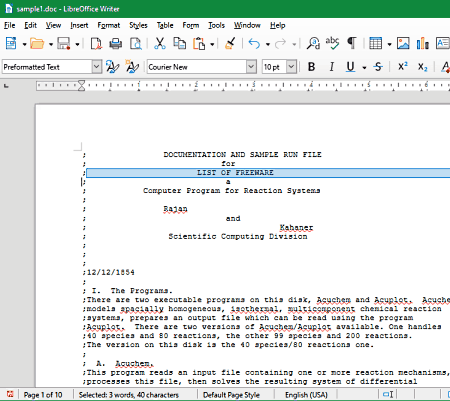Click the New document icon
The height and width of the screenshot is (401, 450).
pyautogui.click(x=11, y=43)
